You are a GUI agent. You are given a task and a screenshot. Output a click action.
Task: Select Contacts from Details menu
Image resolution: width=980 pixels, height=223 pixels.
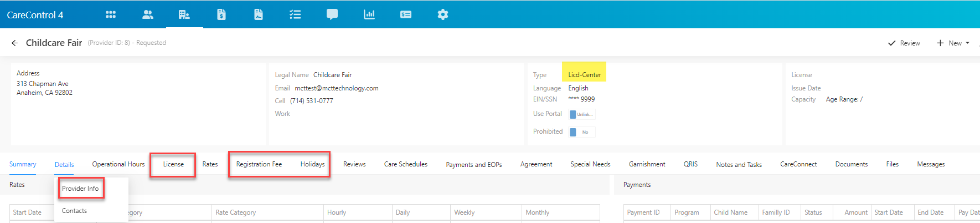74,211
